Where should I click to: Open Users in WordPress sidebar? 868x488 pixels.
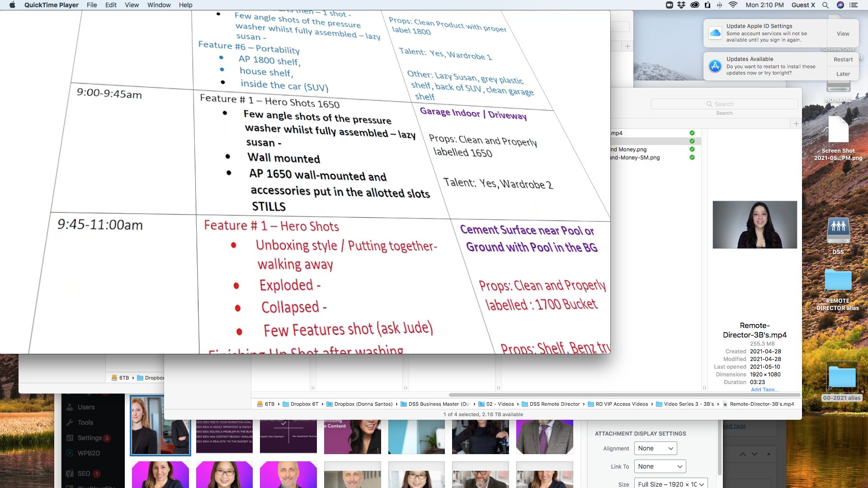tap(86, 407)
